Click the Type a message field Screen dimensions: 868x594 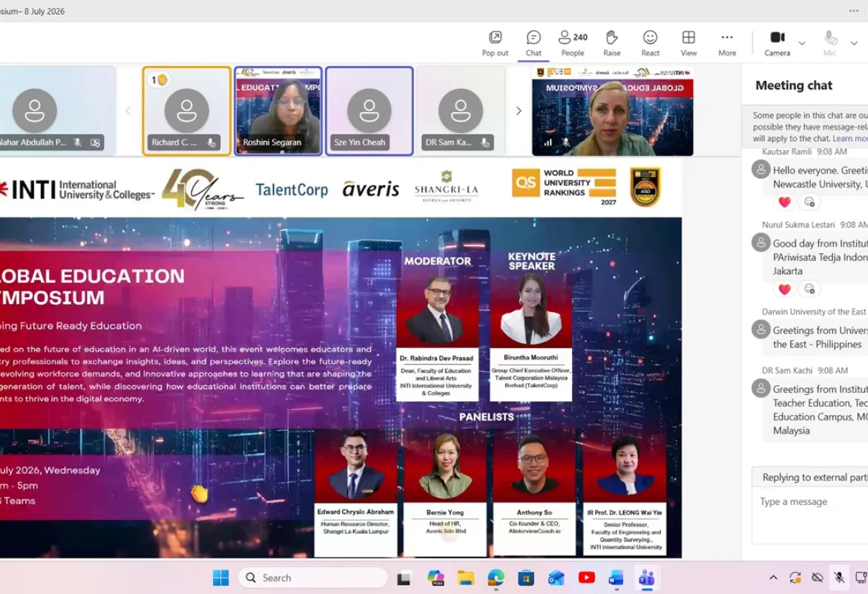coord(810,501)
